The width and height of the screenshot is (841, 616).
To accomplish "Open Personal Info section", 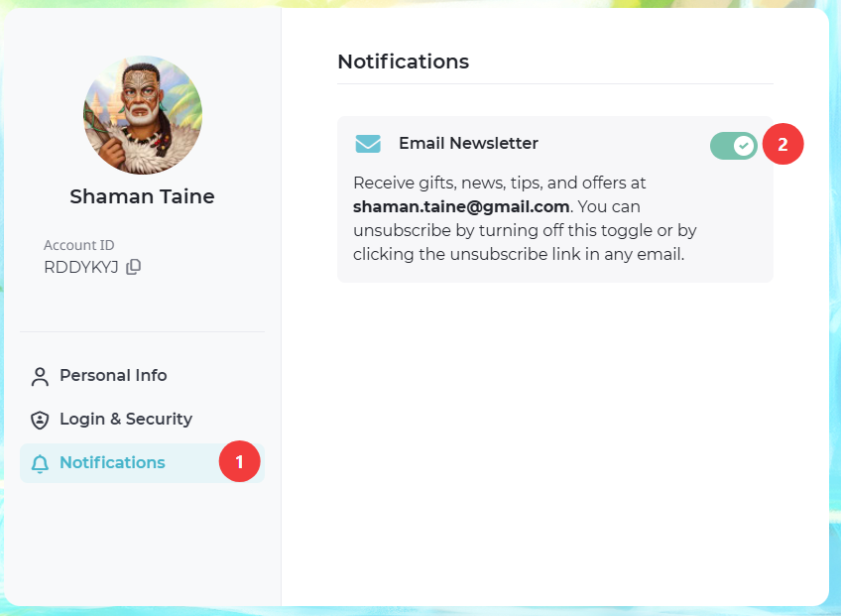I will [x=142, y=376].
